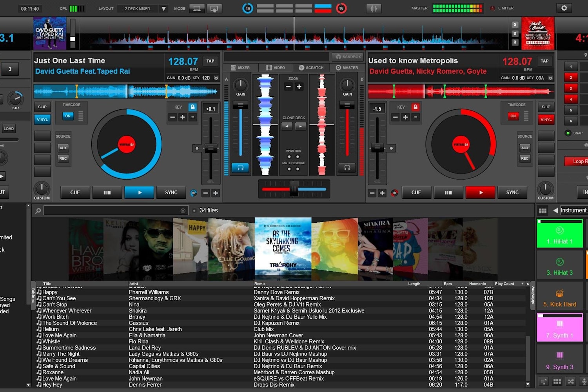
Task: Expand right deck gain/key chevron
Action: (550, 78)
